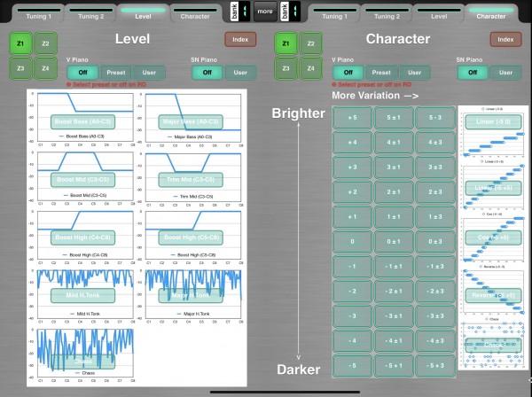
Task: Select the + 4 character button
Action: coord(352,143)
